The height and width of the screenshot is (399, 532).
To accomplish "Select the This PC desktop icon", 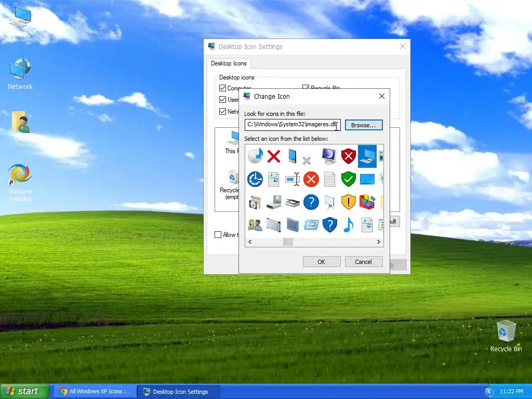I will [x=20, y=21].
